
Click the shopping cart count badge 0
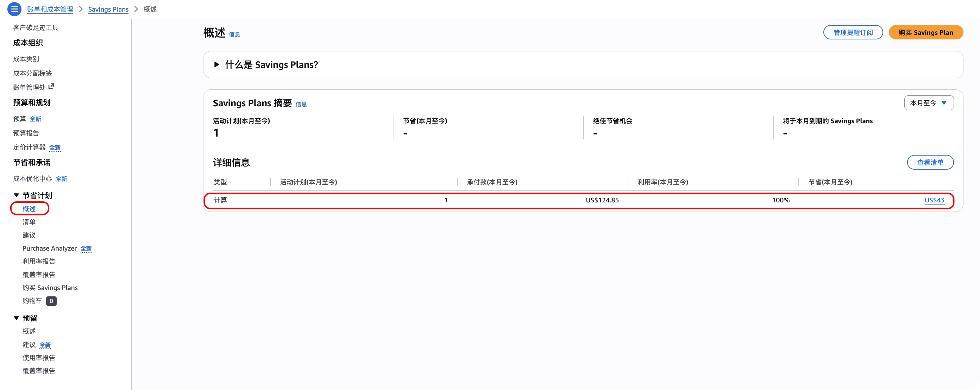tap(51, 301)
